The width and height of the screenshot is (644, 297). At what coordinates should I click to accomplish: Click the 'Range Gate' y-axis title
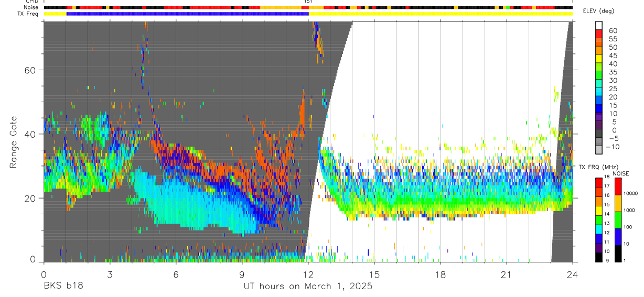click(14, 142)
